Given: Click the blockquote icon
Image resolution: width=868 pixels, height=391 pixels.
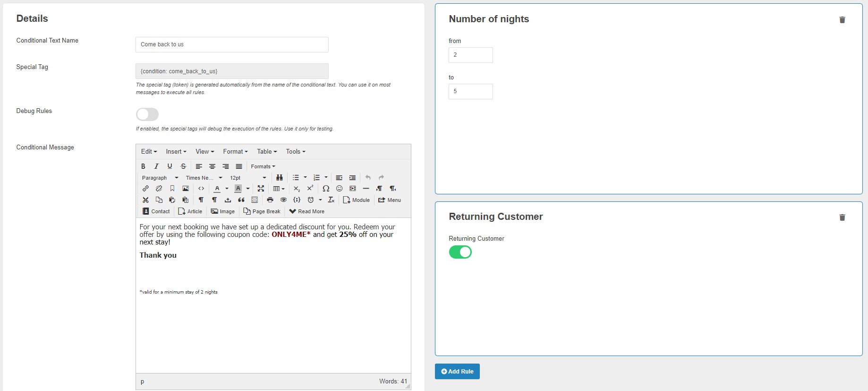Looking at the screenshot, I should pos(241,200).
